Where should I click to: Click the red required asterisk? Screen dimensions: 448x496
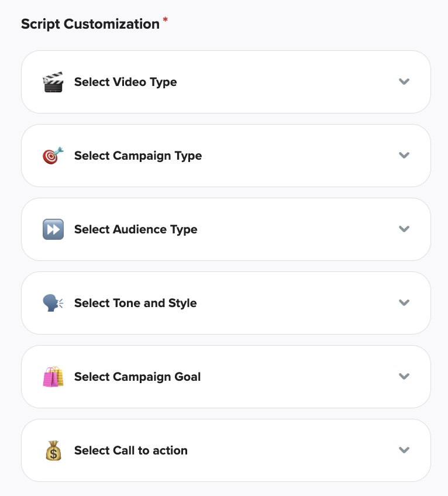point(165,21)
